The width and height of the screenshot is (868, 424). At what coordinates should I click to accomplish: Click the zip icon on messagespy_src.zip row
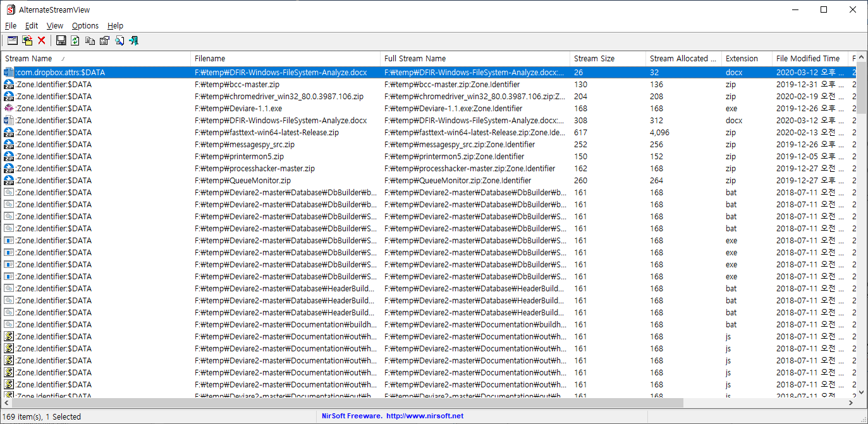coord(9,144)
